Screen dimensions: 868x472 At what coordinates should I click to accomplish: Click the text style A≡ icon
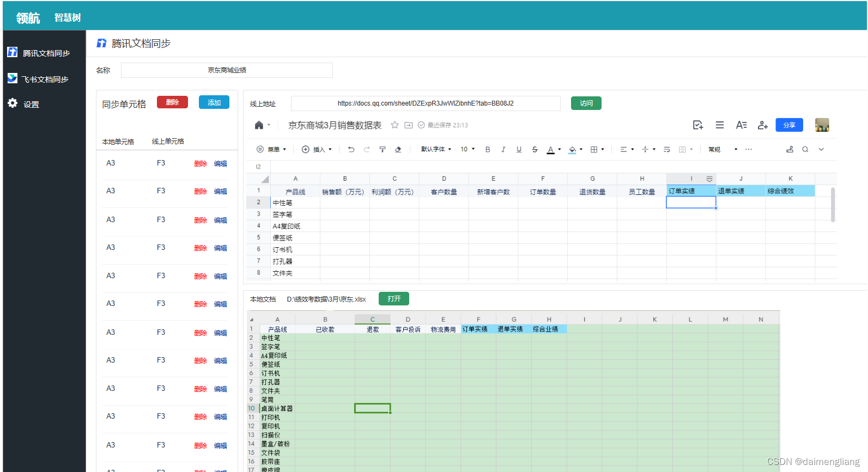[x=741, y=125]
